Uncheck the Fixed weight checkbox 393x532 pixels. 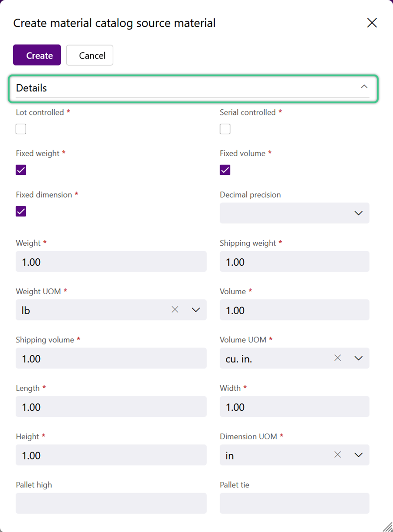click(21, 170)
